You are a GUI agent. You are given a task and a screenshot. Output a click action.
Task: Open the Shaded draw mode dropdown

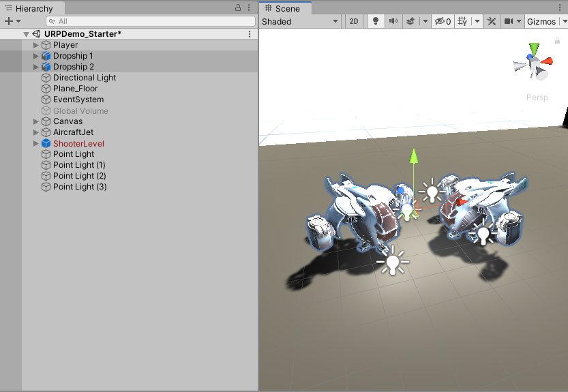pos(300,21)
